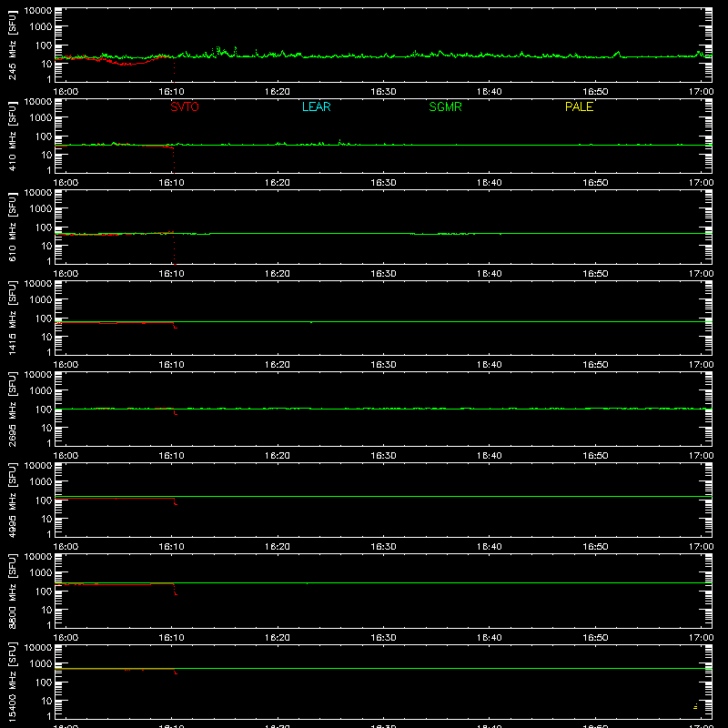Click the red SVTO drop-off in the 8800 MHz panel
This screenshot has width=728, height=728.
click(x=175, y=590)
